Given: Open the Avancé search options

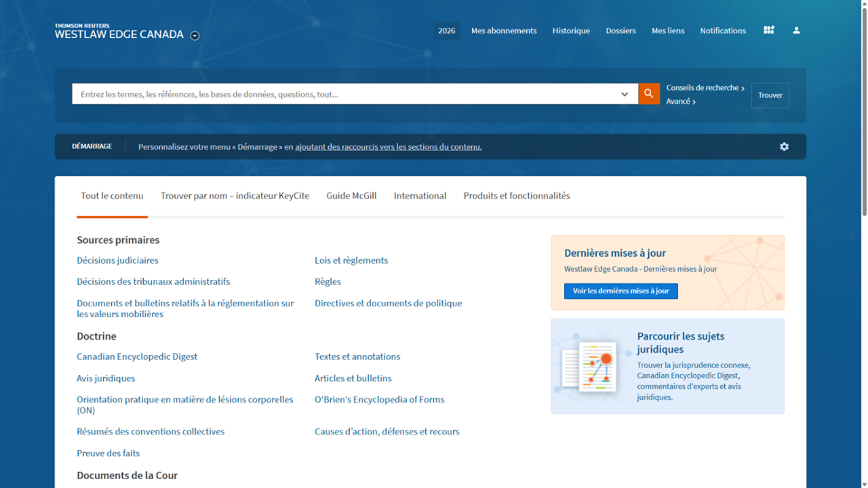Looking at the screenshot, I should [x=681, y=102].
